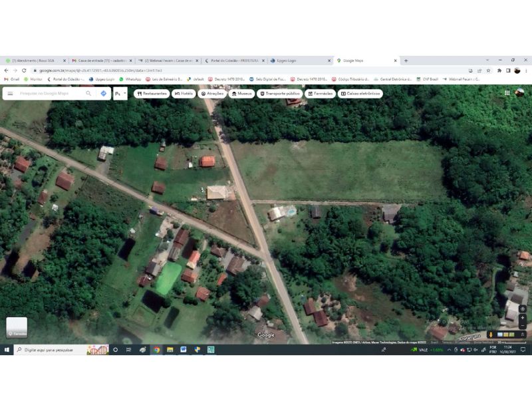Open the Windows Start menu
Image resolution: width=532 pixels, height=411 pixels.
click(7, 350)
